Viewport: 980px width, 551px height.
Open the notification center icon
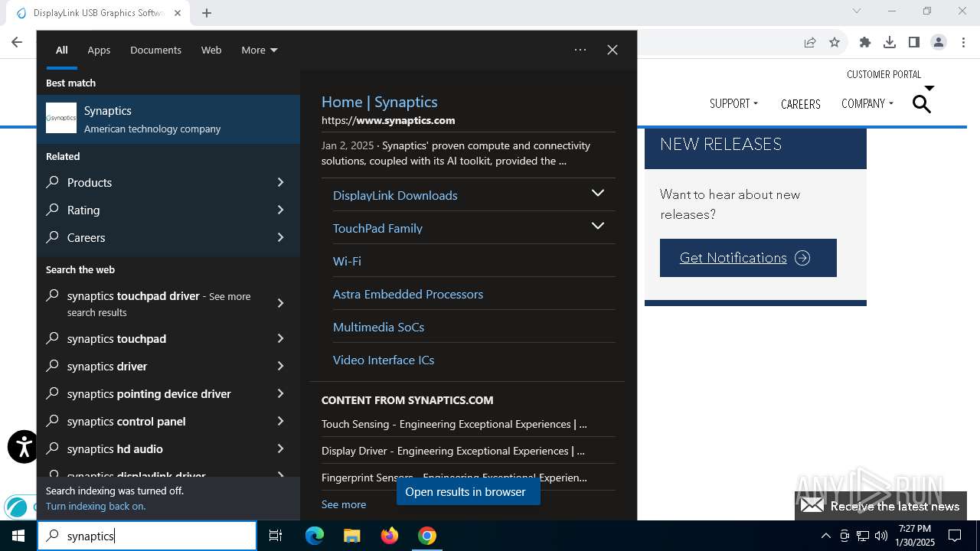click(x=955, y=536)
